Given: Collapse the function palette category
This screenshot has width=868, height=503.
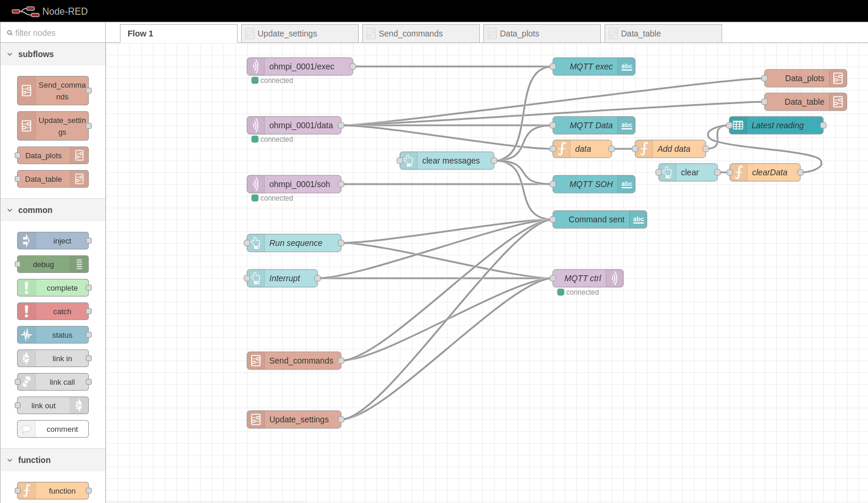Looking at the screenshot, I should click(10, 460).
